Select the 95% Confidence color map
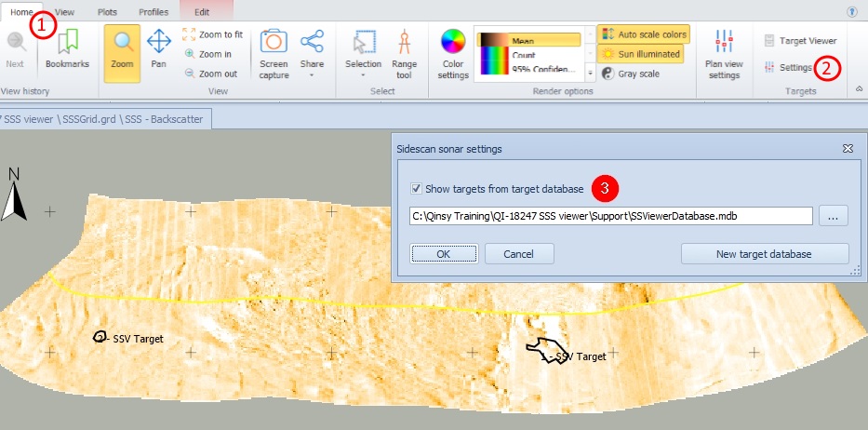Image resolution: width=868 pixels, height=430 pixels. pyautogui.click(x=528, y=69)
